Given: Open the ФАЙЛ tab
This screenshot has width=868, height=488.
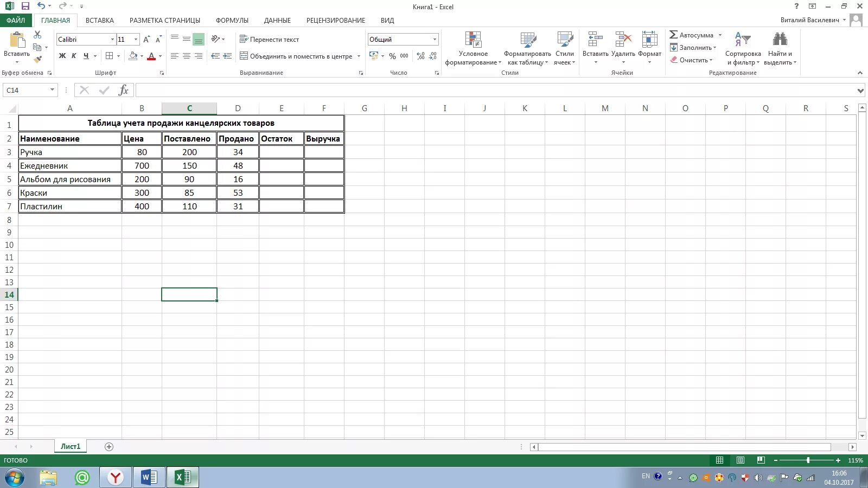Looking at the screenshot, I should [16, 20].
